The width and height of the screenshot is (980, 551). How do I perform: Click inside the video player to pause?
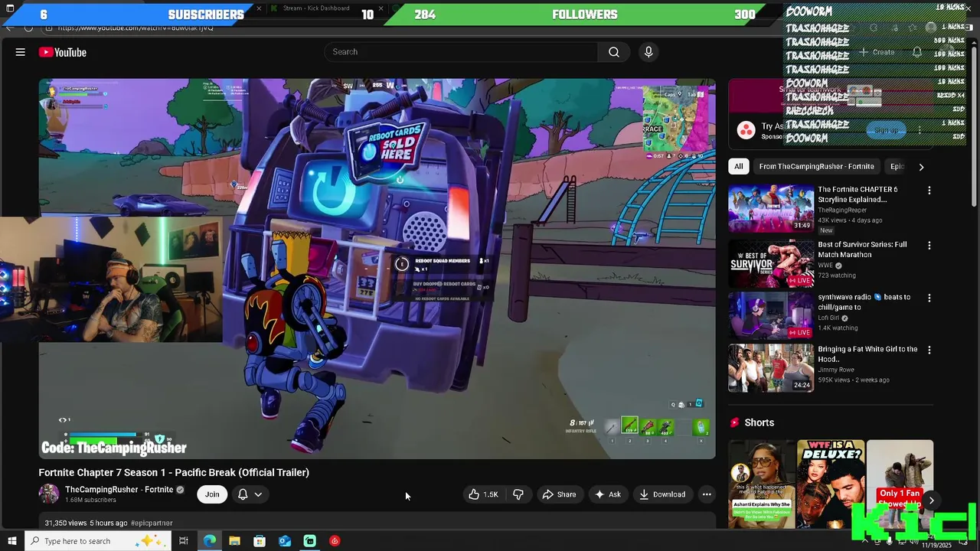[x=377, y=268]
